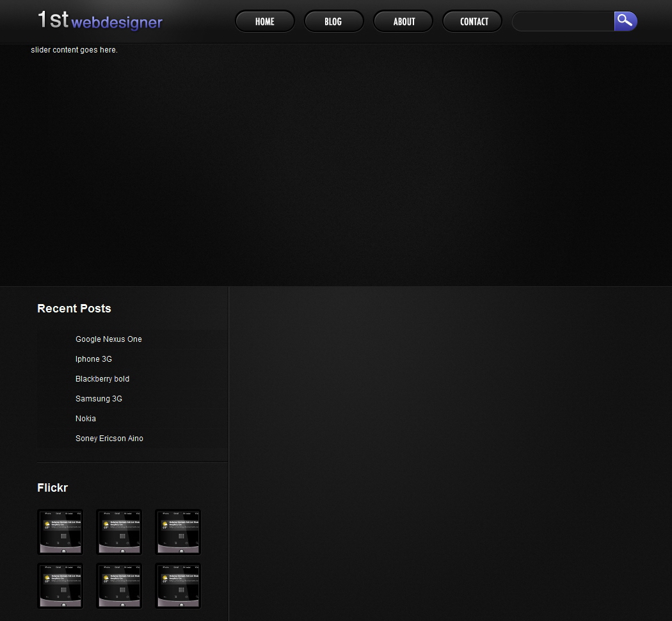Click the 1st webdesigner logo
The height and width of the screenshot is (621, 672).
(x=100, y=20)
